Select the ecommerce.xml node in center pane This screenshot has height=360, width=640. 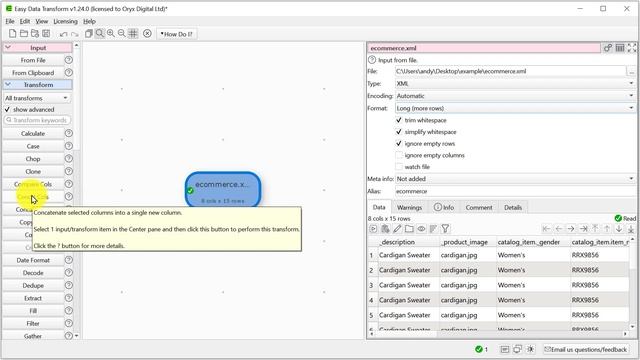pos(223,190)
